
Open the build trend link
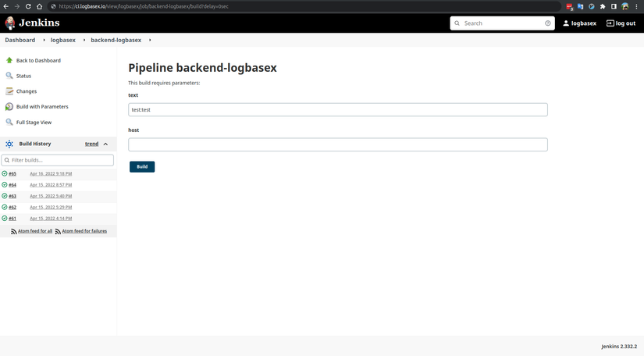[91, 144]
